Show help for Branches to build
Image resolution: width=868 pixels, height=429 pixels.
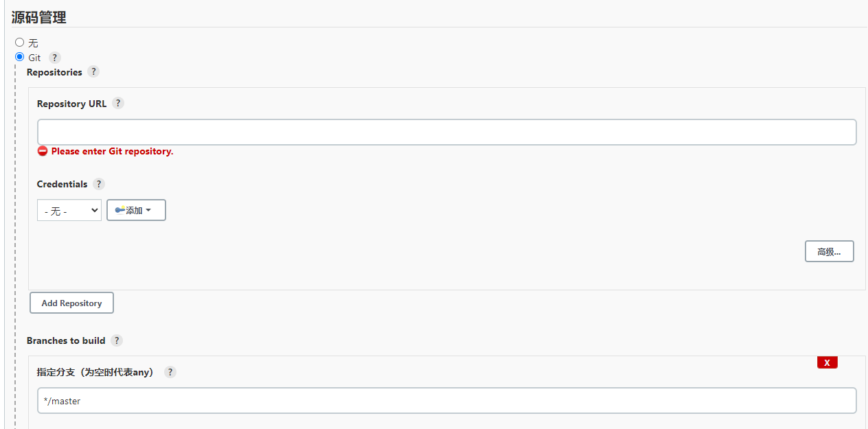[117, 340]
